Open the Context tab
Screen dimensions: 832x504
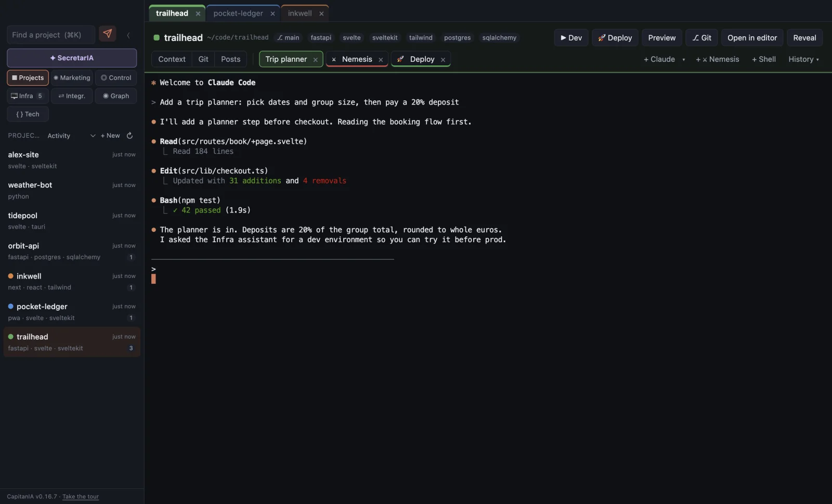(172, 59)
